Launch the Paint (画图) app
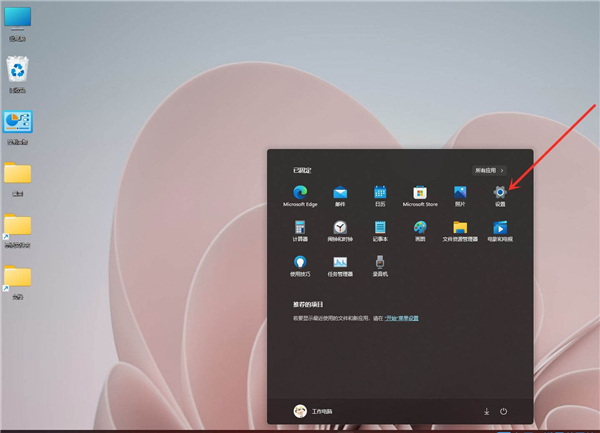Image resolution: width=600 pixels, height=433 pixels. point(420,231)
